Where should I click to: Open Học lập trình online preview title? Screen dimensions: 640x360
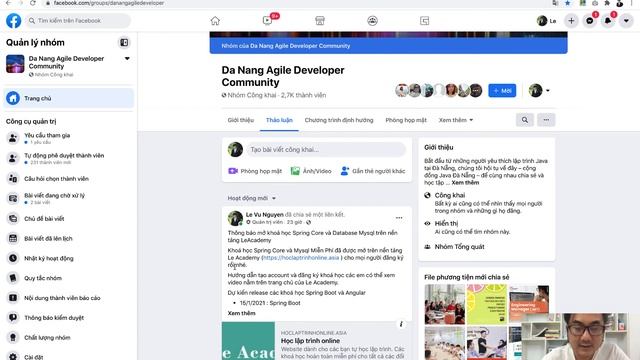[x=310, y=340]
